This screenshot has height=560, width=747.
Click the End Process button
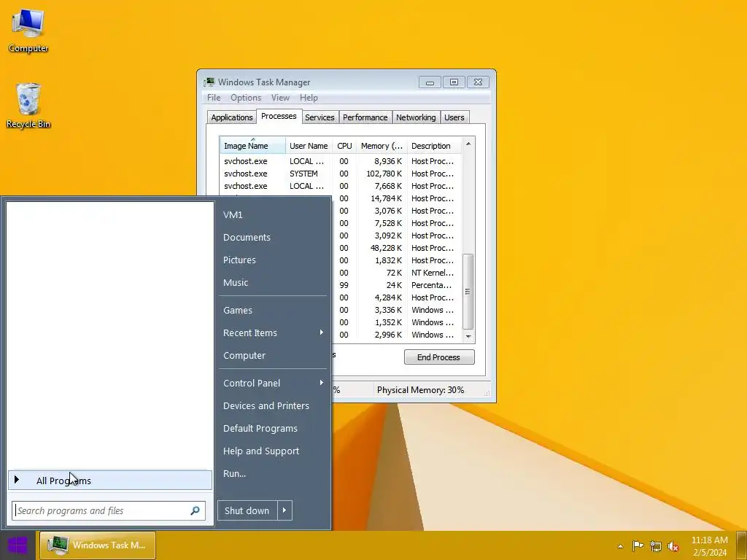[439, 357]
